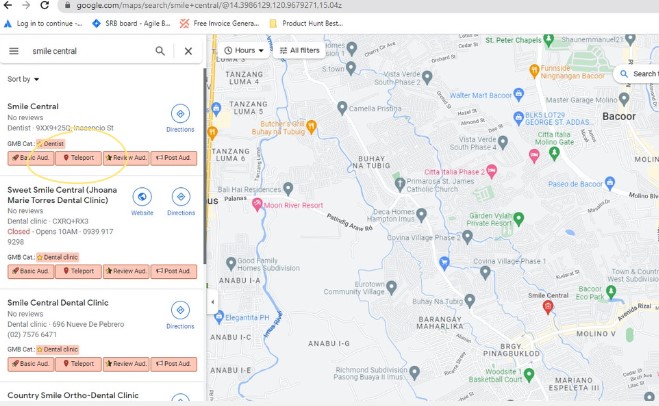Open All filters
The height and width of the screenshot is (406, 659).
pyautogui.click(x=300, y=50)
